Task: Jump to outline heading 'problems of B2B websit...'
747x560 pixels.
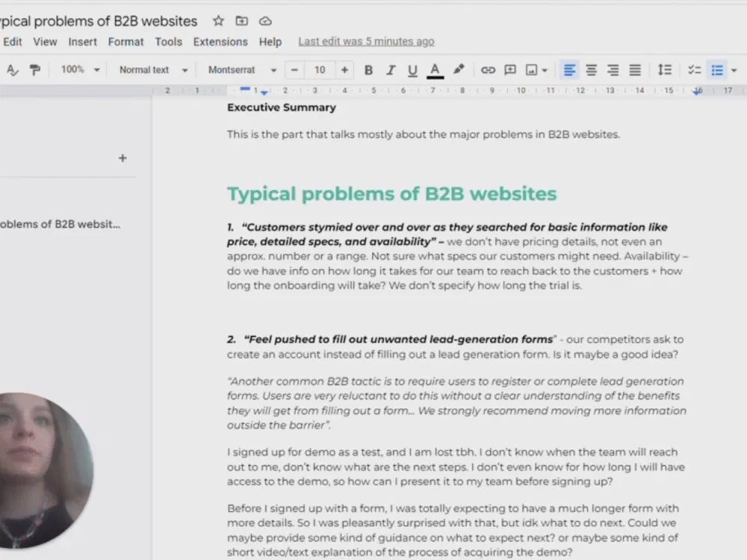Action: (60, 224)
